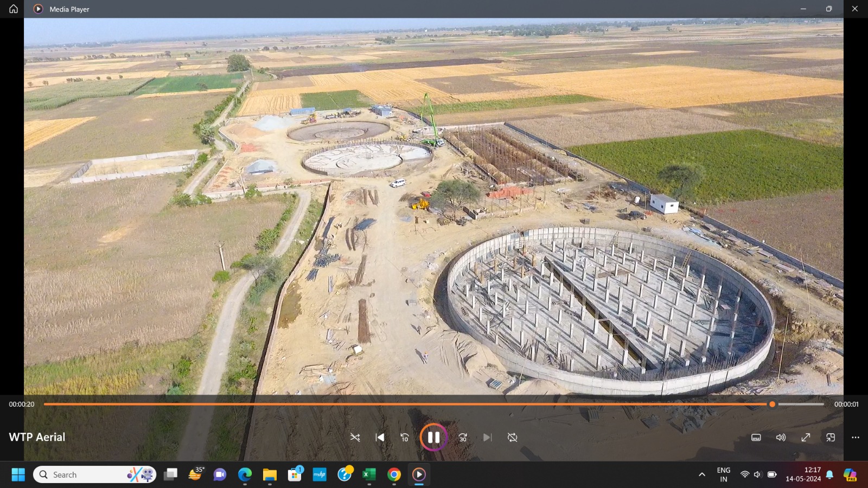Enter full screen mode
The height and width of the screenshot is (488, 868).
point(806,437)
